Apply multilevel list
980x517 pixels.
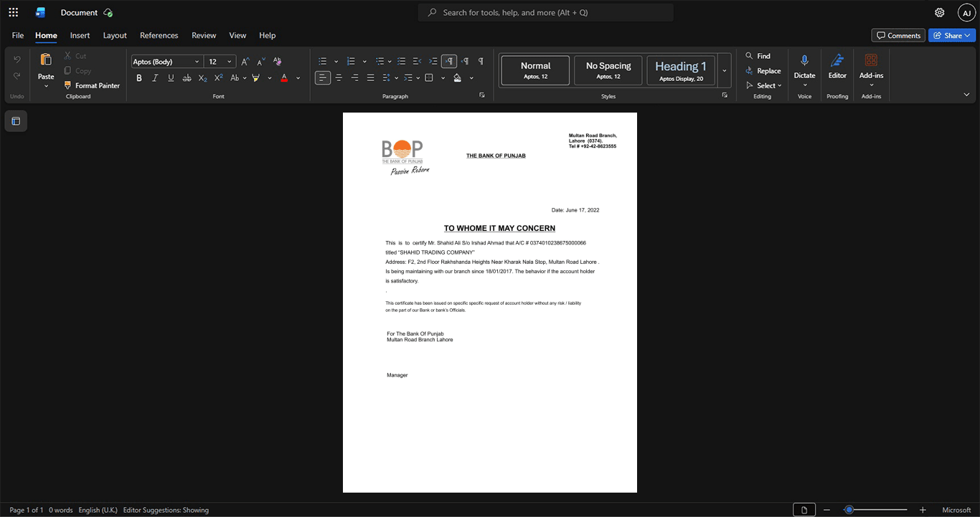click(380, 62)
